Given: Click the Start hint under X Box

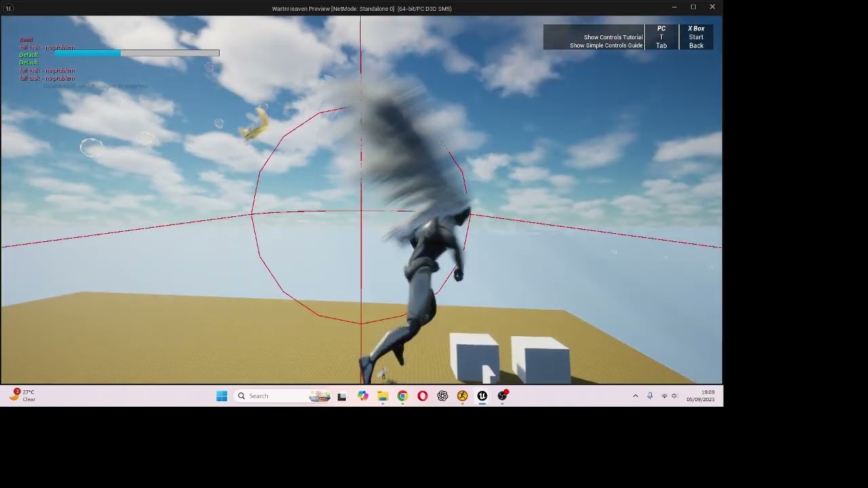Looking at the screenshot, I should (696, 37).
